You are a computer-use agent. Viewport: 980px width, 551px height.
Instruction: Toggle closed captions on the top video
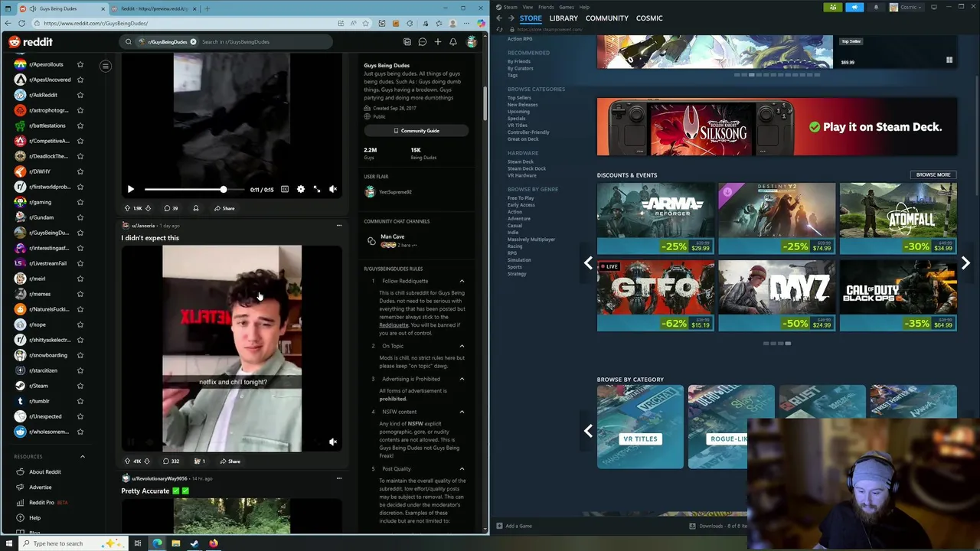(284, 189)
